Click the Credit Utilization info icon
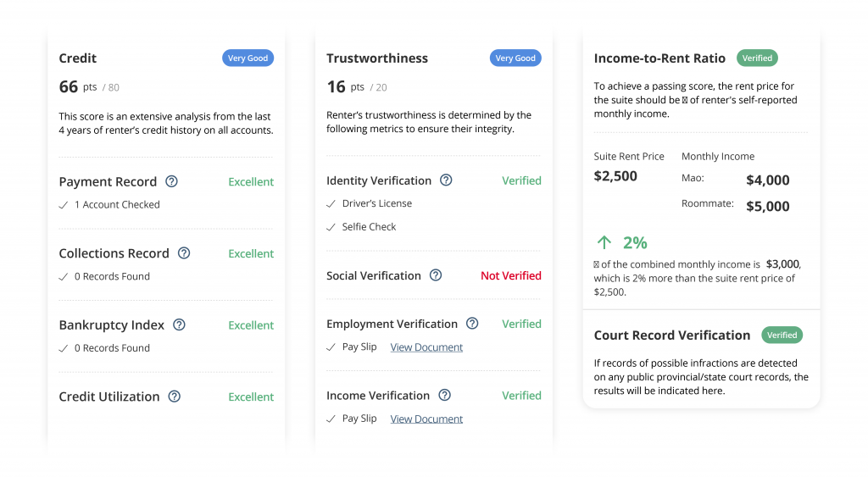The image size is (868, 477). point(175,397)
